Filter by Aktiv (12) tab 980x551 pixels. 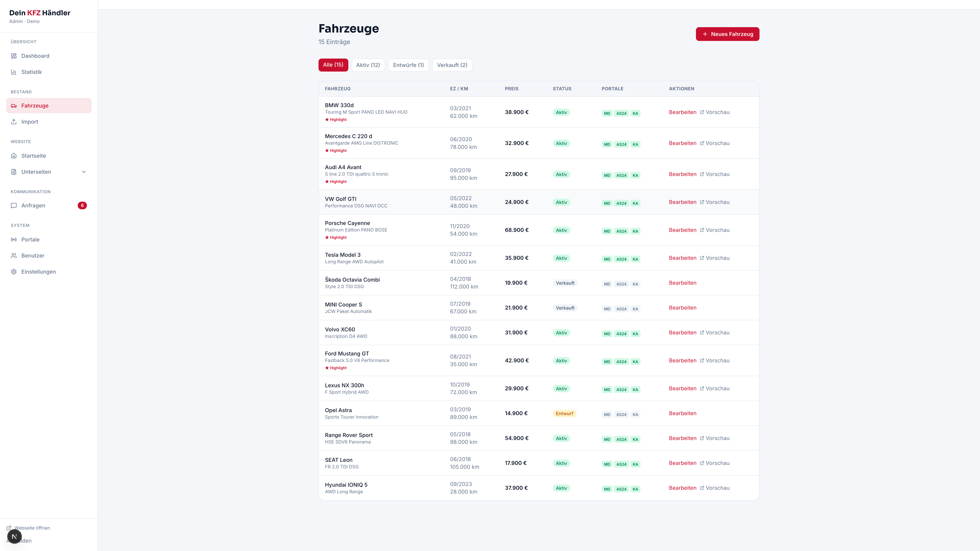pos(368,65)
